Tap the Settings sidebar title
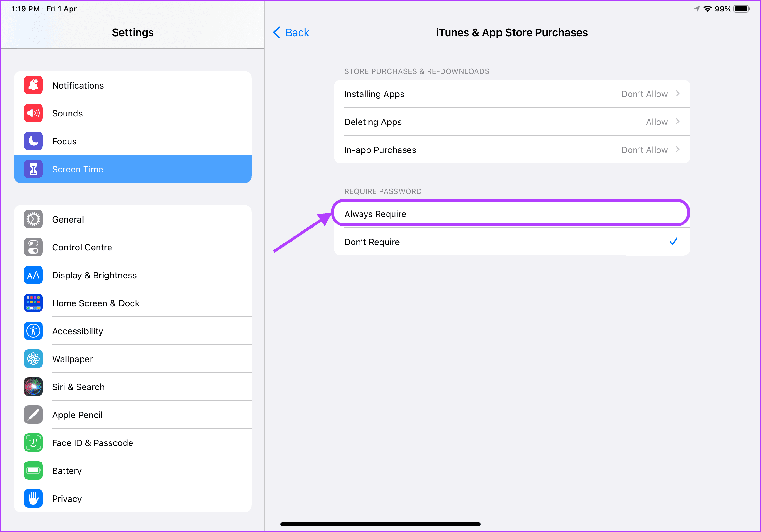 132,32
